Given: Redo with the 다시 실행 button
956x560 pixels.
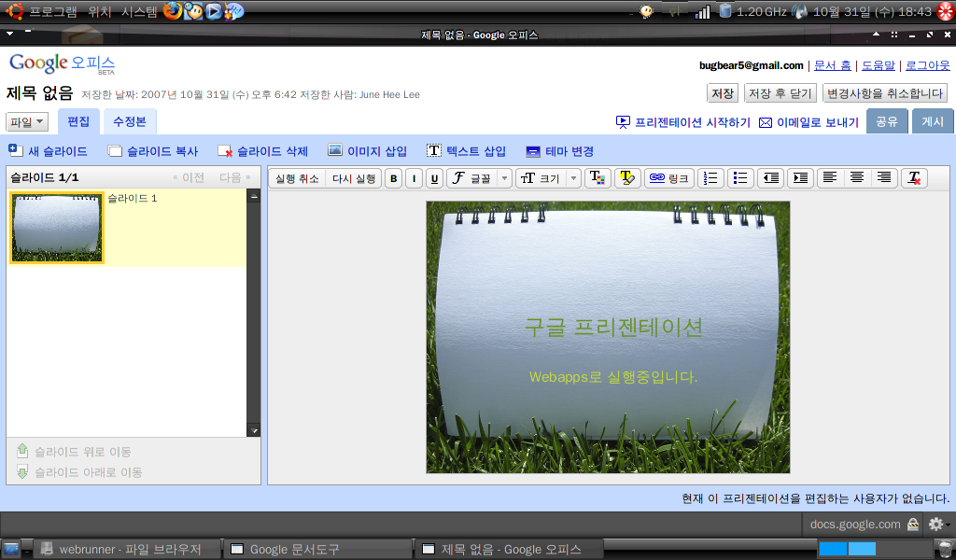Looking at the screenshot, I should (354, 178).
